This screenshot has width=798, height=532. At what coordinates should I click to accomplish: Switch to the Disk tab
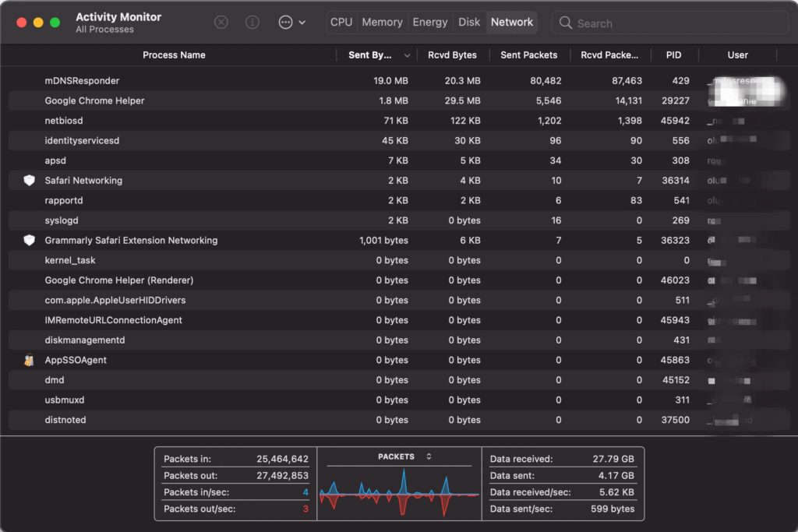pyautogui.click(x=468, y=23)
